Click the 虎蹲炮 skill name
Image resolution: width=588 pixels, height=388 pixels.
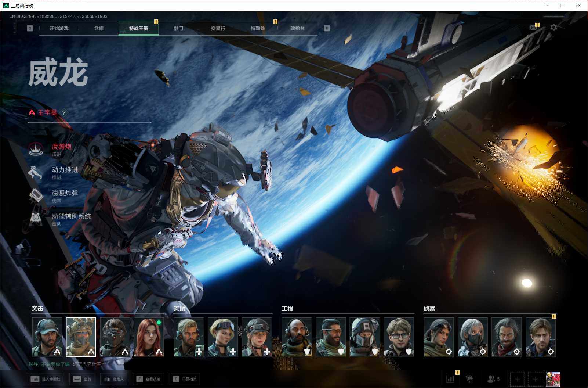(61, 146)
